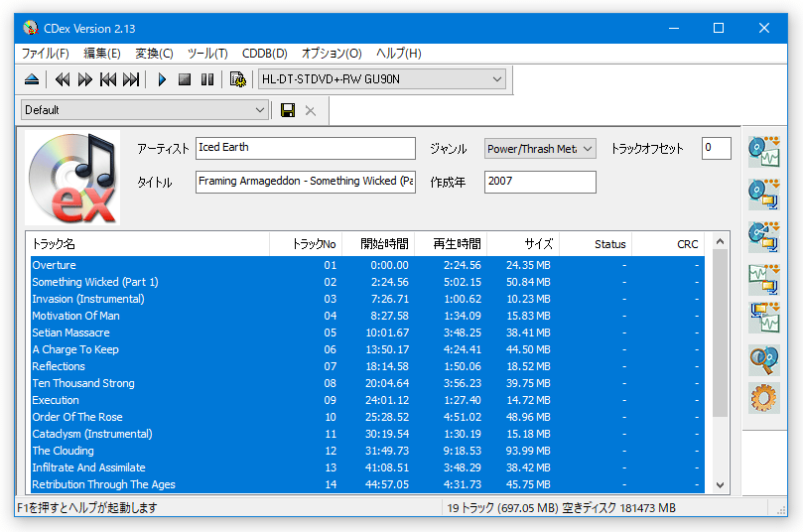Go to the previous track
Image resolution: width=803 pixels, height=532 pixels.
[x=108, y=79]
